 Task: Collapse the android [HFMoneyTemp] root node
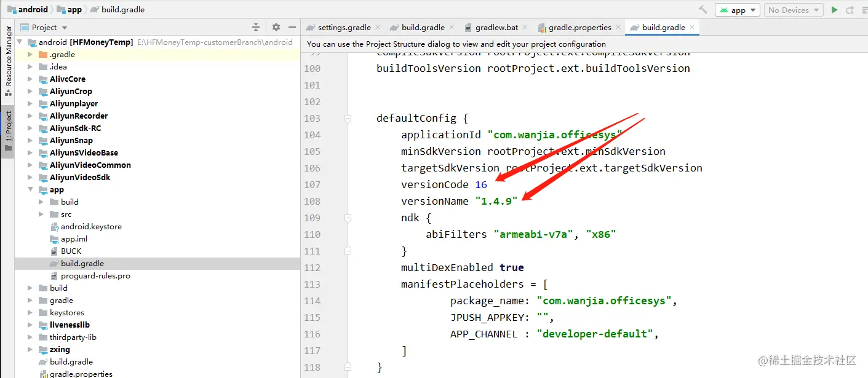pos(20,42)
